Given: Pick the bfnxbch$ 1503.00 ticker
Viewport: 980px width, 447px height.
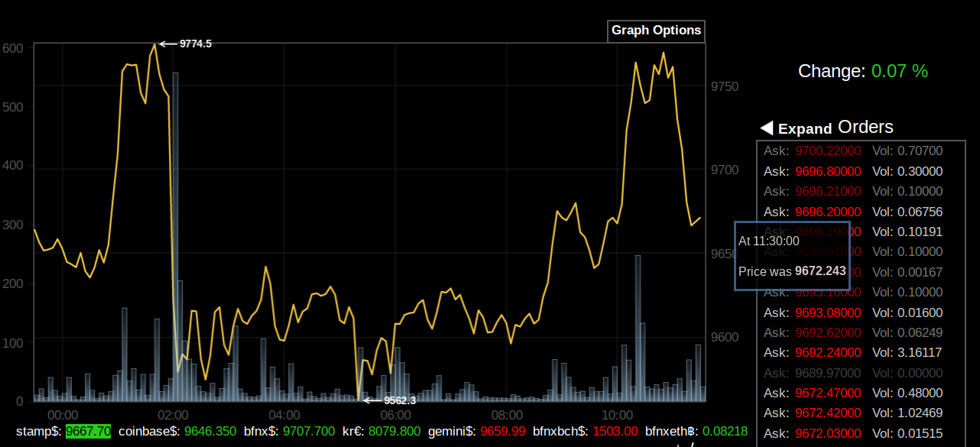Looking at the screenshot, I should click(615, 431).
